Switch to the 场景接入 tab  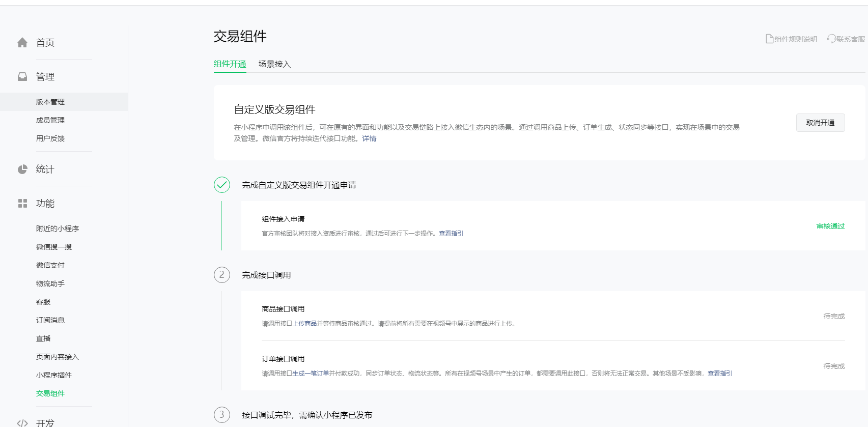point(274,64)
